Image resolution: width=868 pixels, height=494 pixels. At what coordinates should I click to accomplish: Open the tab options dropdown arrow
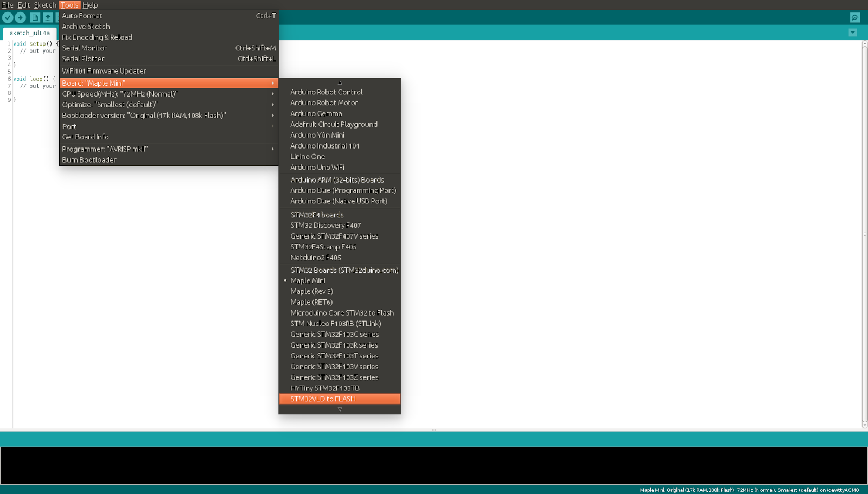pos(853,33)
